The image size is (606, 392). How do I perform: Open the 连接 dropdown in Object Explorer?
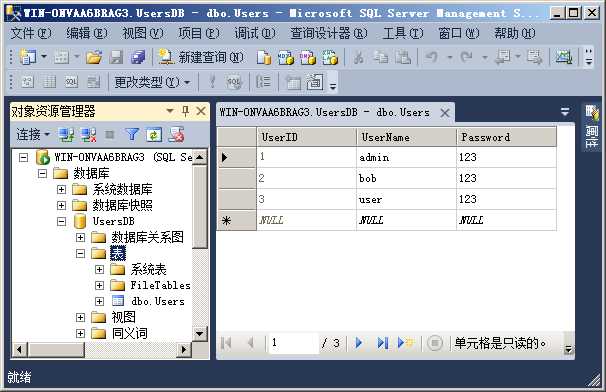coord(33,135)
